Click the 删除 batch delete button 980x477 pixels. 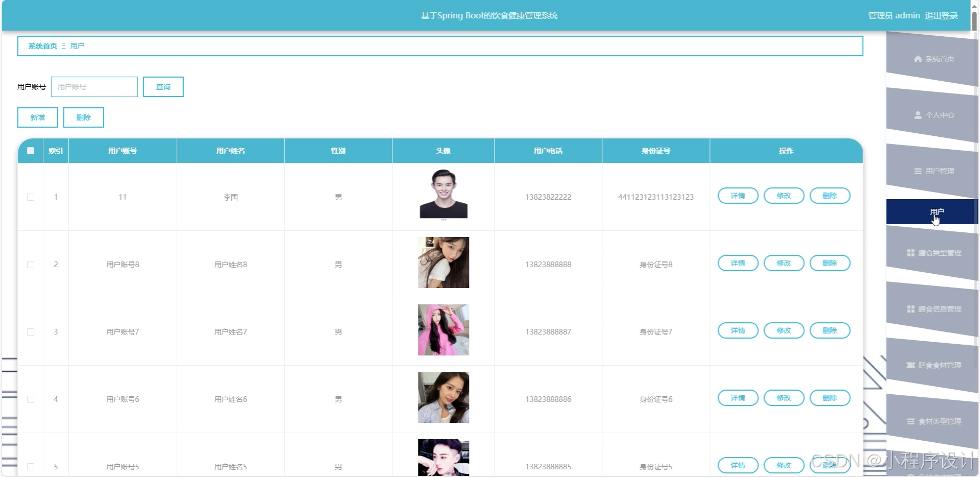(x=84, y=117)
